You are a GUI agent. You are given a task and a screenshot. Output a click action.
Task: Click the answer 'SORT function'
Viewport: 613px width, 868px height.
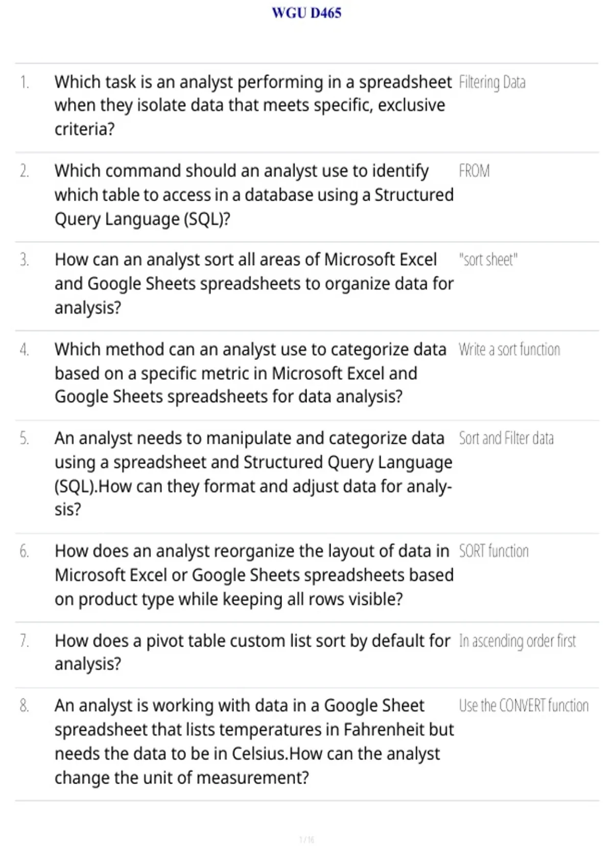493,551
